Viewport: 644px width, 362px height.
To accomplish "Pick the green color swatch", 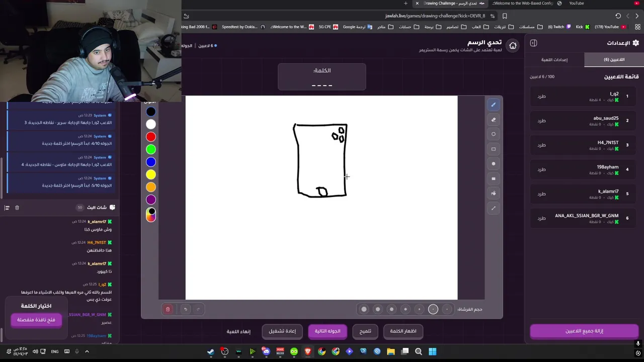I will [151, 149].
